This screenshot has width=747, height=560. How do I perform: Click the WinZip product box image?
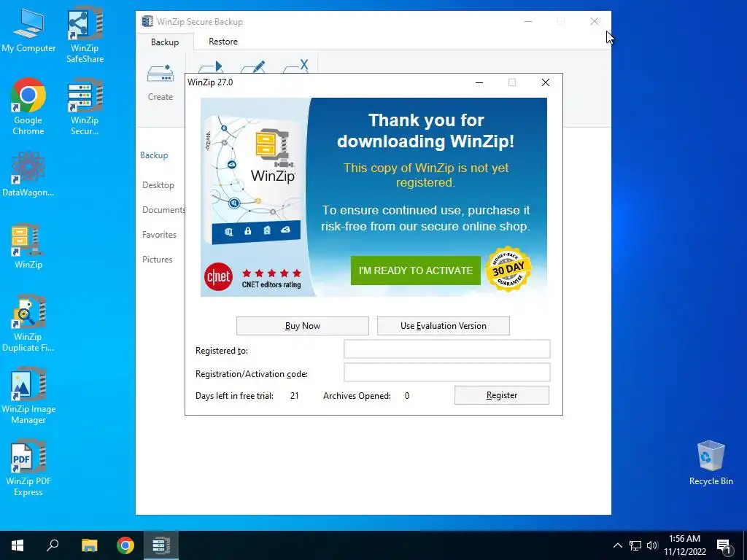(x=253, y=179)
